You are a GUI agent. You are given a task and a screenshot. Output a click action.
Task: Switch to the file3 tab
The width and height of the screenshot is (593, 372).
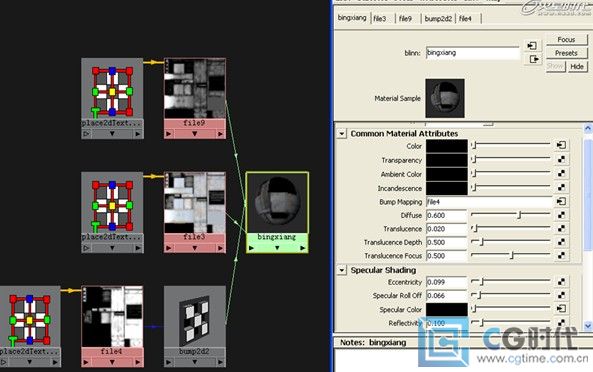pyautogui.click(x=380, y=18)
